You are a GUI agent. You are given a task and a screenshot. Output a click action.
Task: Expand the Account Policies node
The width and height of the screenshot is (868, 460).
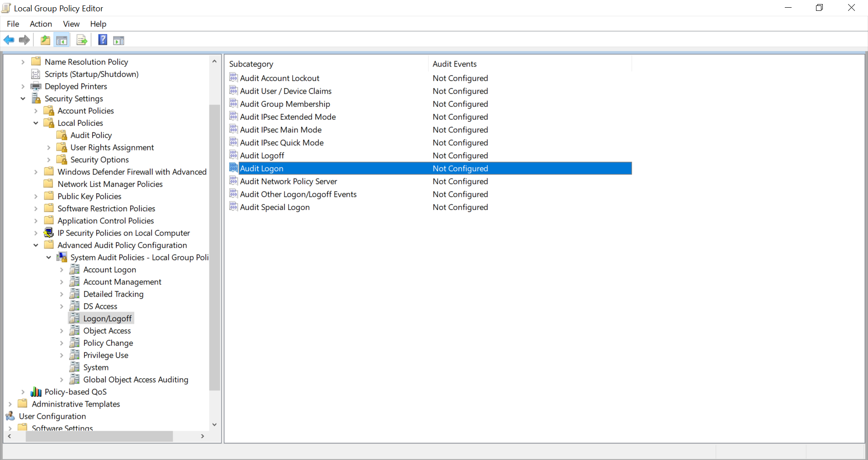pyautogui.click(x=36, y=110)
